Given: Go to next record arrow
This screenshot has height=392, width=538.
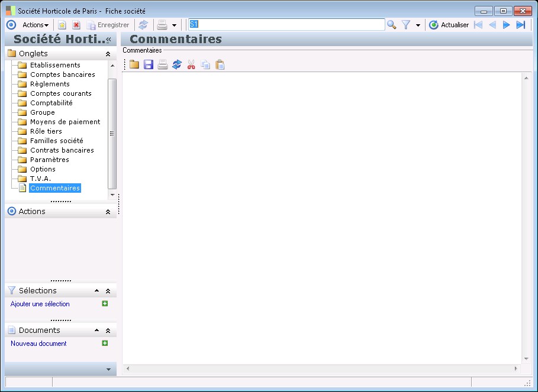Looking at the screenshot, I should (506, 25).
